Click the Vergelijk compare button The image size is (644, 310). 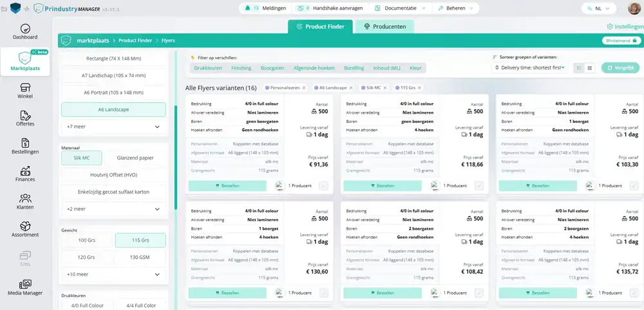pos(620,68)
